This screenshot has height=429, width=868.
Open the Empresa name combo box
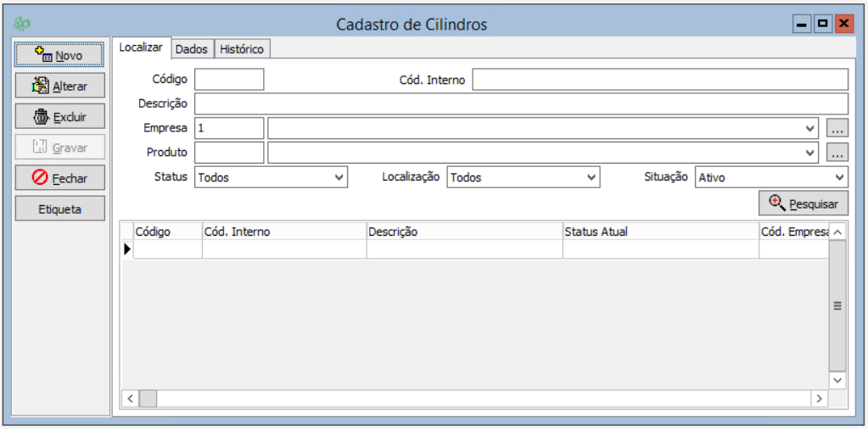tap(543, 128)
